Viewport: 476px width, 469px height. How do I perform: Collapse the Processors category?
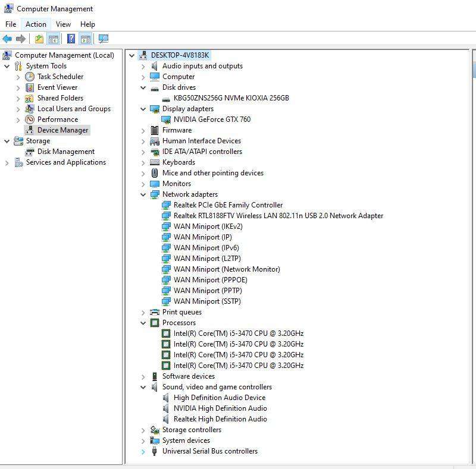[142, 323]
